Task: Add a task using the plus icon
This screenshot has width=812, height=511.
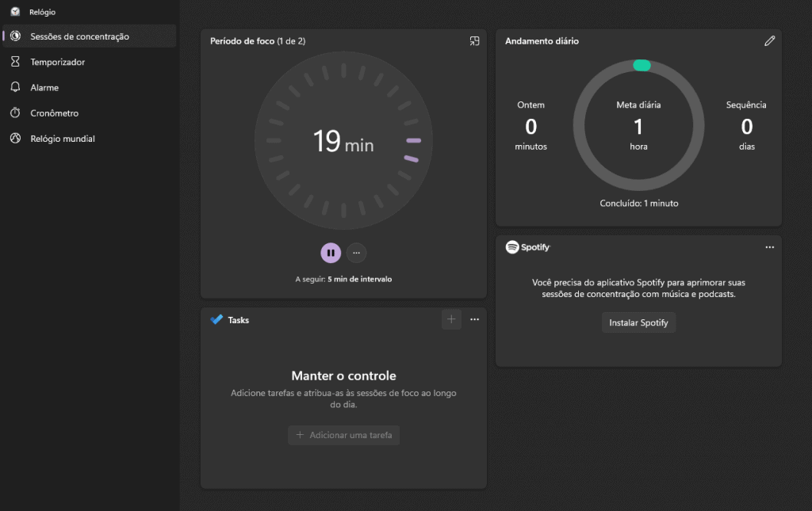Action: [x=450, y=319]
